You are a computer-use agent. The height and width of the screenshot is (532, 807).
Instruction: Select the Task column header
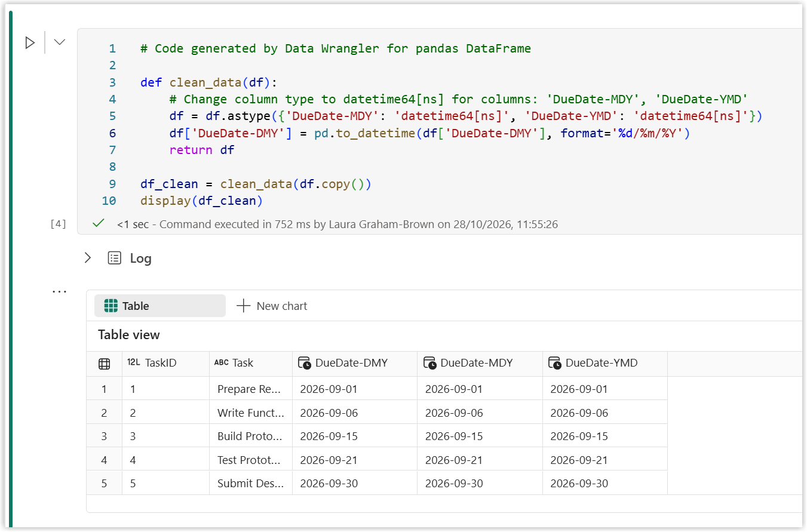251,363
